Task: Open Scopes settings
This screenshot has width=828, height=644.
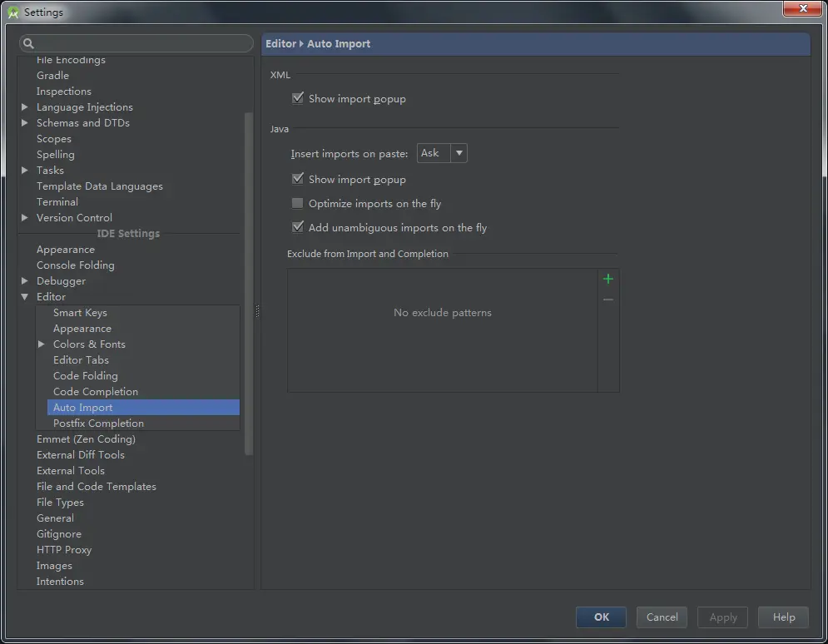Action: (54, 139)
